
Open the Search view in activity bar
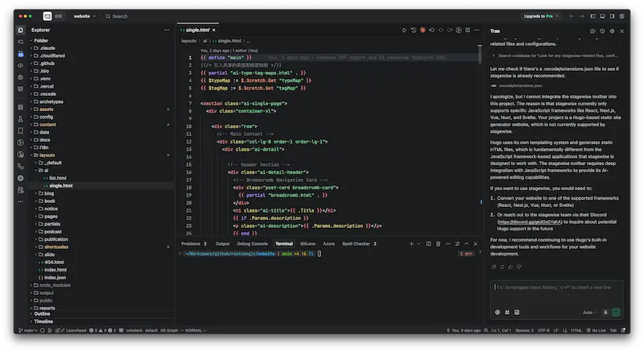click(21, 42)
